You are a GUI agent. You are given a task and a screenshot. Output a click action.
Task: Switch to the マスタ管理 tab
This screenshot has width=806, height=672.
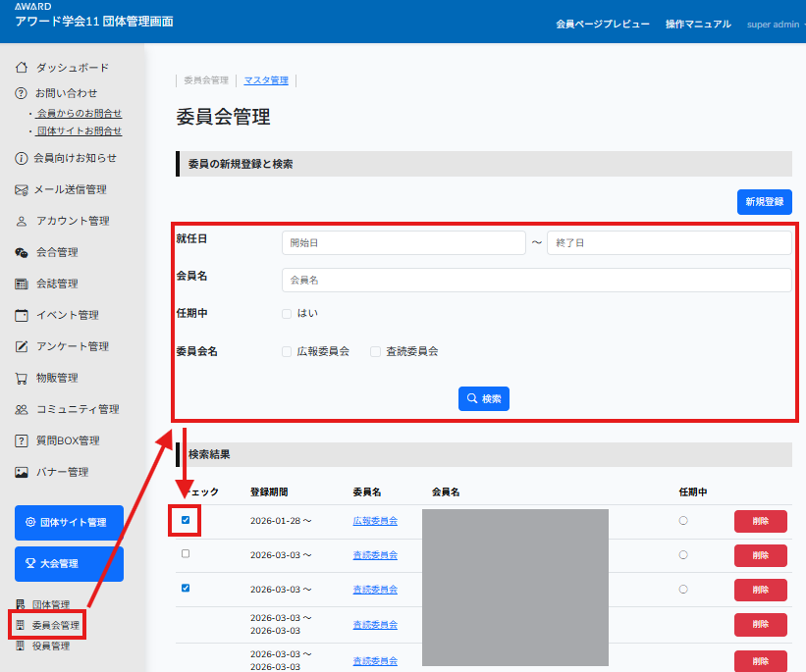[x=266, y=80]
